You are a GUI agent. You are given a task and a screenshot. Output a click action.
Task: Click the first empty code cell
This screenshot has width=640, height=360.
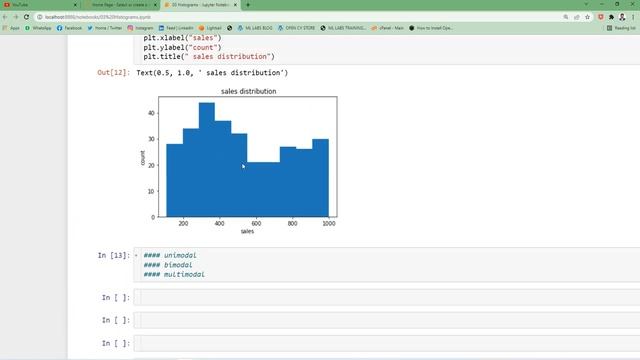click(387, 298)
